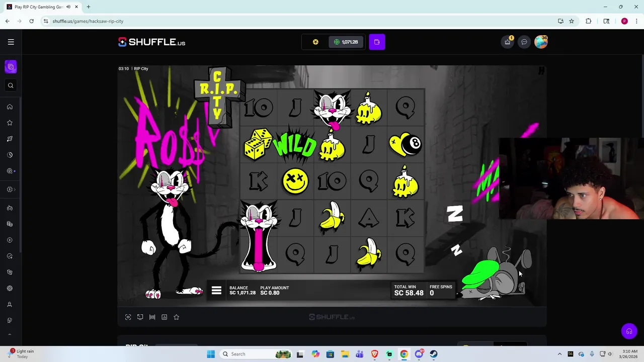Open a new browser tab

(88, 7)
